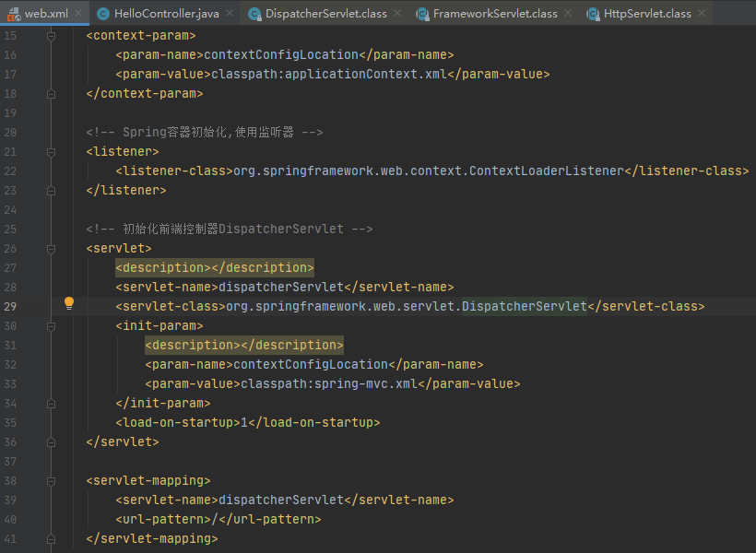Click the XML file icon on the web.xml tab
756x553 pixels.
tap(15, 14)
